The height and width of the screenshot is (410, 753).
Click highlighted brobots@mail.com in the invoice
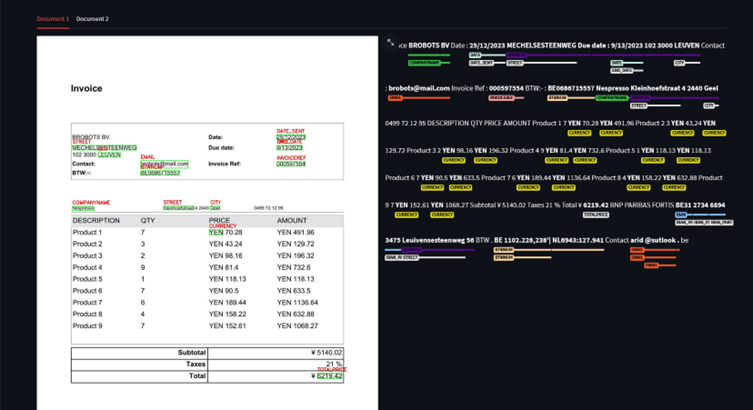coord(164,164)
